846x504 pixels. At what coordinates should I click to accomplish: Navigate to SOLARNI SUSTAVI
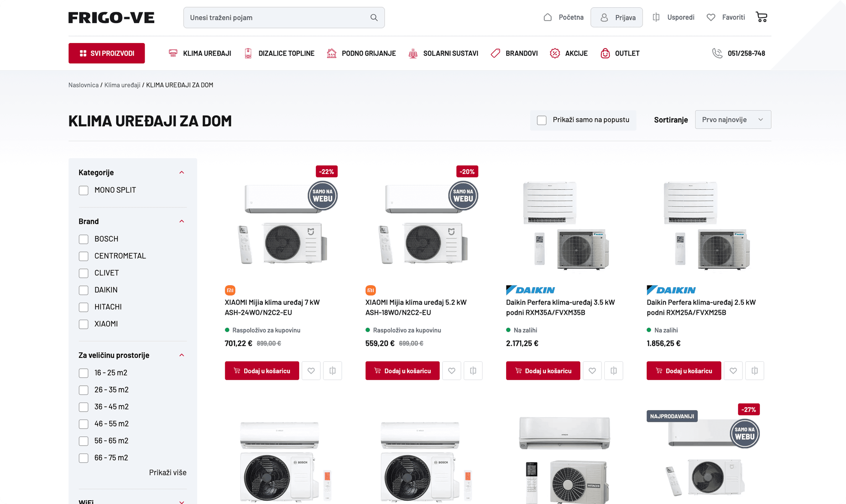[451, 53]
